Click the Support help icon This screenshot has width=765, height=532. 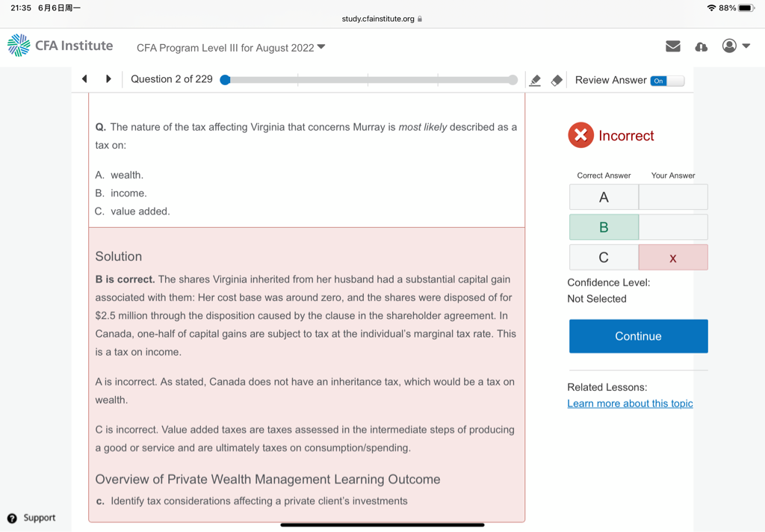(12, 518)
